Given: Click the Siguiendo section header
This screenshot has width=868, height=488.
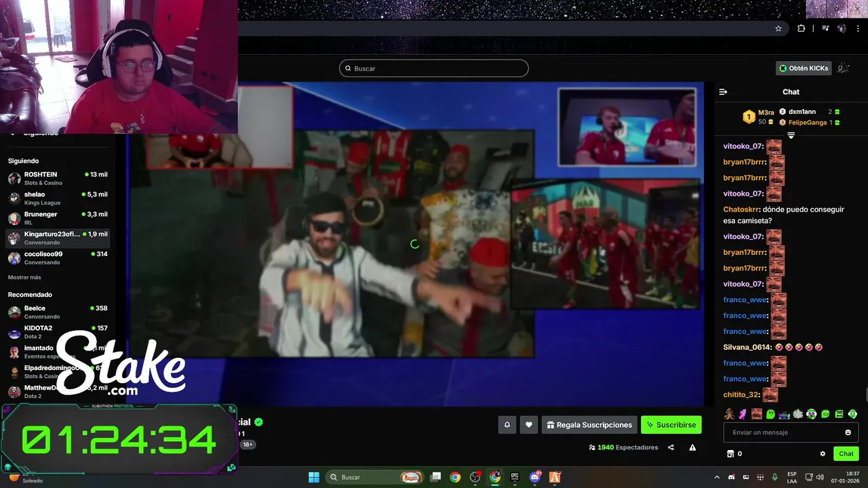Looking at the screenshot, I should click(x=23, y=161).
